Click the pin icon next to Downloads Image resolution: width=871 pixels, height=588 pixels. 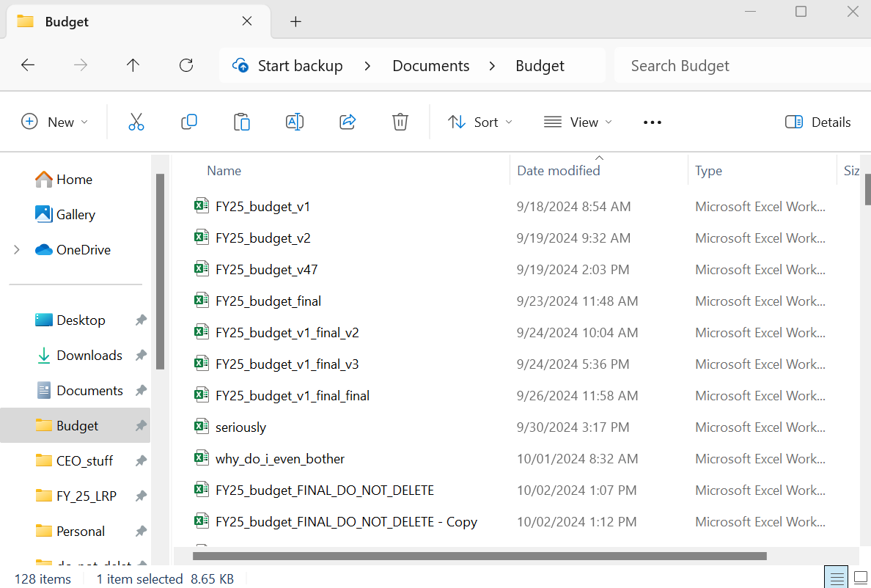(x=141, y=356)
